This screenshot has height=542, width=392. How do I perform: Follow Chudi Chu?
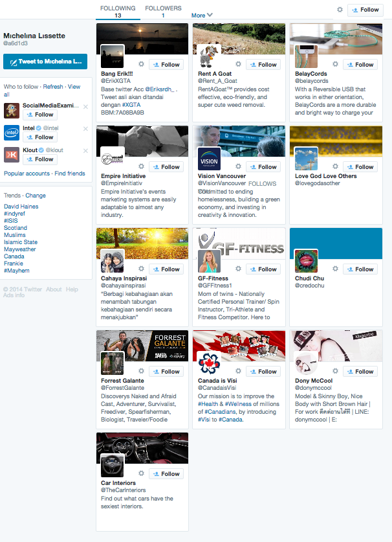[x=360, y=269]
